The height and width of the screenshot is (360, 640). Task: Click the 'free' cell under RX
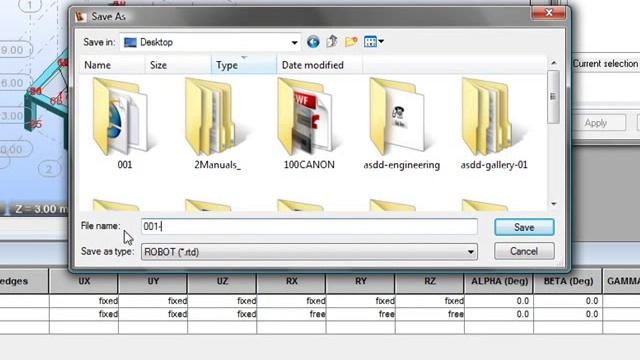click(291, 314)
